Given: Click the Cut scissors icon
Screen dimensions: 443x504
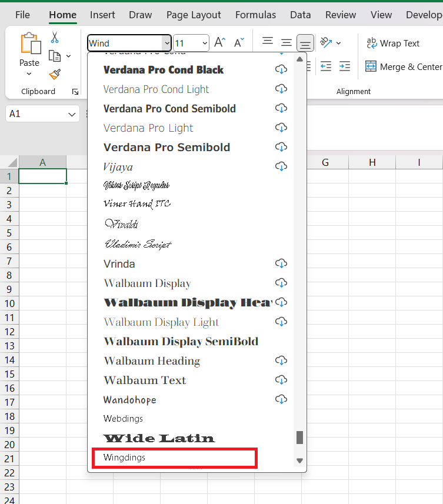Looking at the screenshot, I should click(55, 38).
